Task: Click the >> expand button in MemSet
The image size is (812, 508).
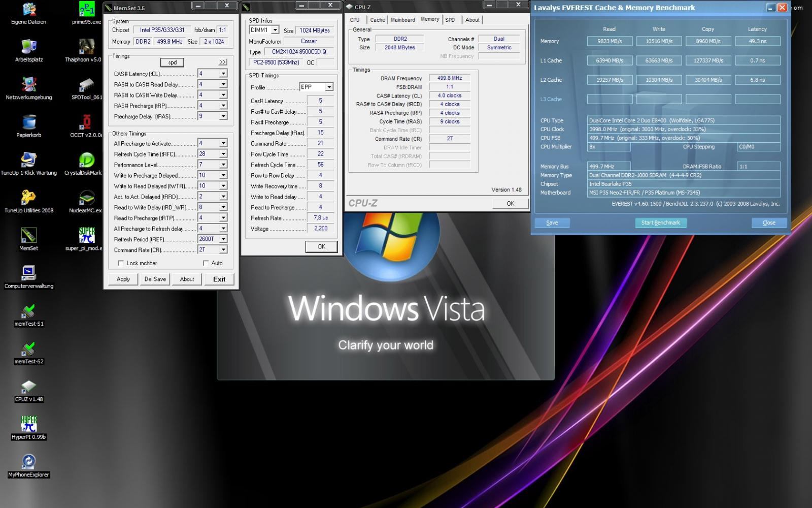Action: click(223, 62)
